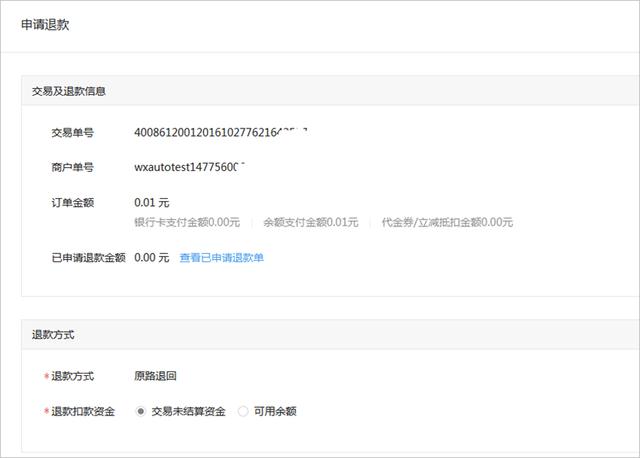This screenshot has width=640, height=458.
Task: Click the 申请退款 page title
Action: coord(45,25)
